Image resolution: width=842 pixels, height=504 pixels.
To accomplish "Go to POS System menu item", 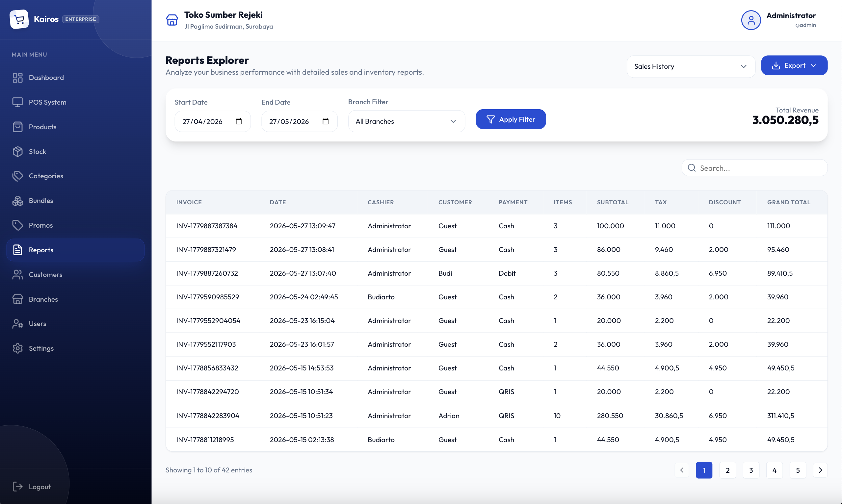I will click(75, 102).
